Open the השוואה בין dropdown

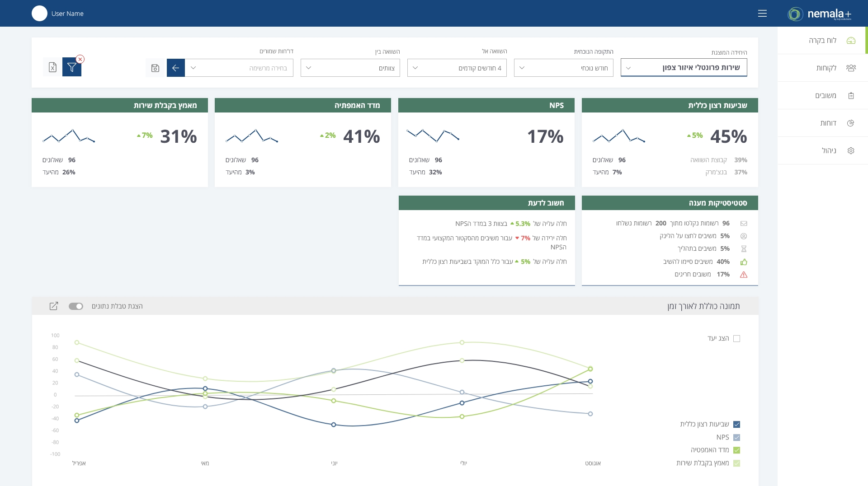pyautogui.click(x=350, y=68)
